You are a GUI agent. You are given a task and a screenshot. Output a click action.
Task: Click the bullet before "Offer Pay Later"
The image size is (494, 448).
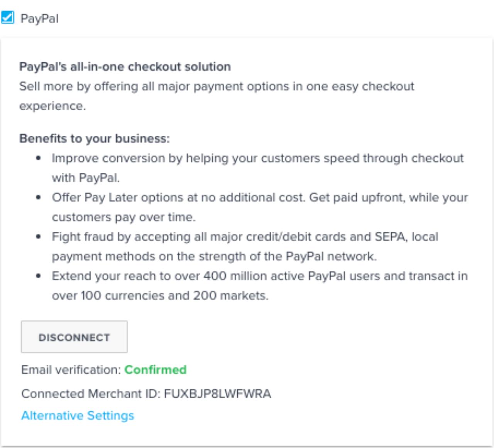click(x=38, y=197)
